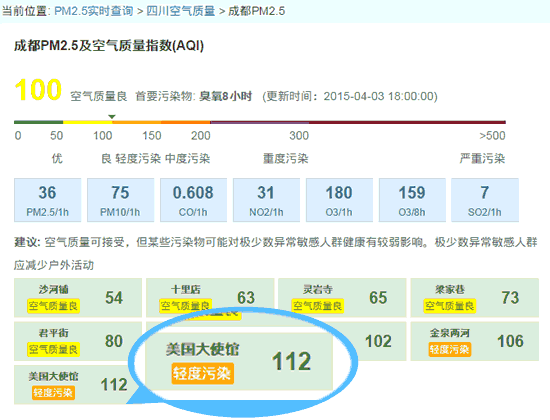The height and width of the screenshot is (420, 550).
Task: Select the CO/1h value tile
Action: coord(193,200)
